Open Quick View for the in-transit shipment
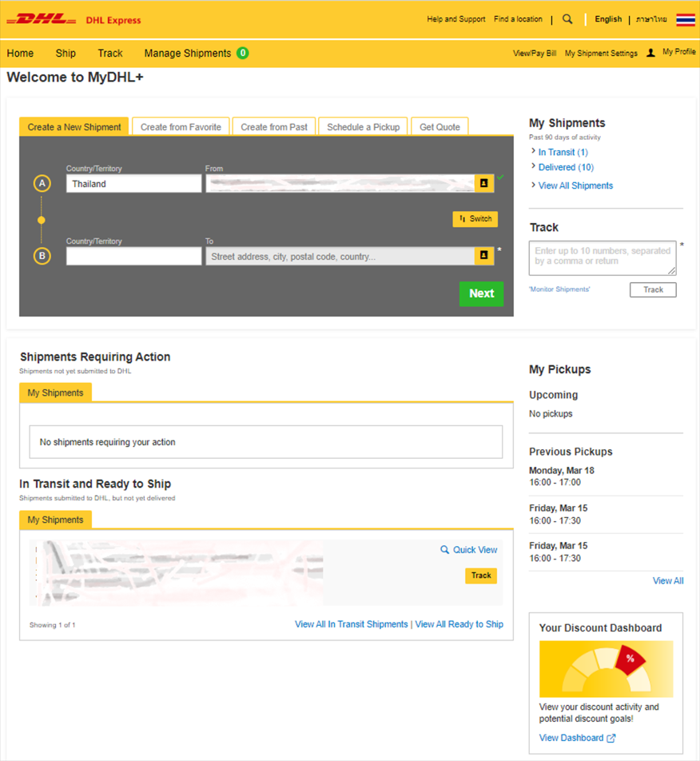The height and width of the screenshot is (761, 700). click(x=469, y=550)
